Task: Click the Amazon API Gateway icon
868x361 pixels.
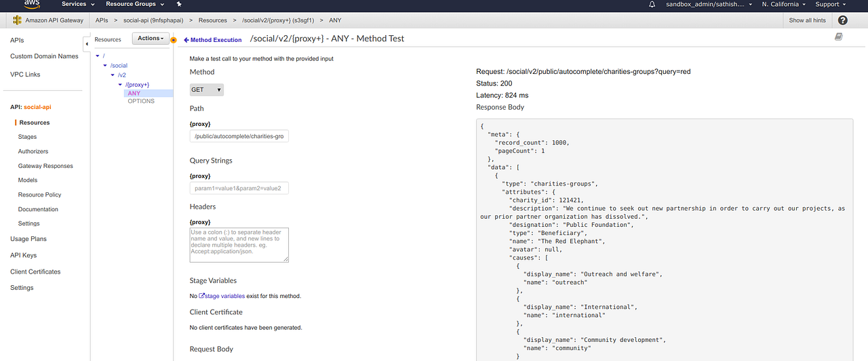Action: (16, 20)
